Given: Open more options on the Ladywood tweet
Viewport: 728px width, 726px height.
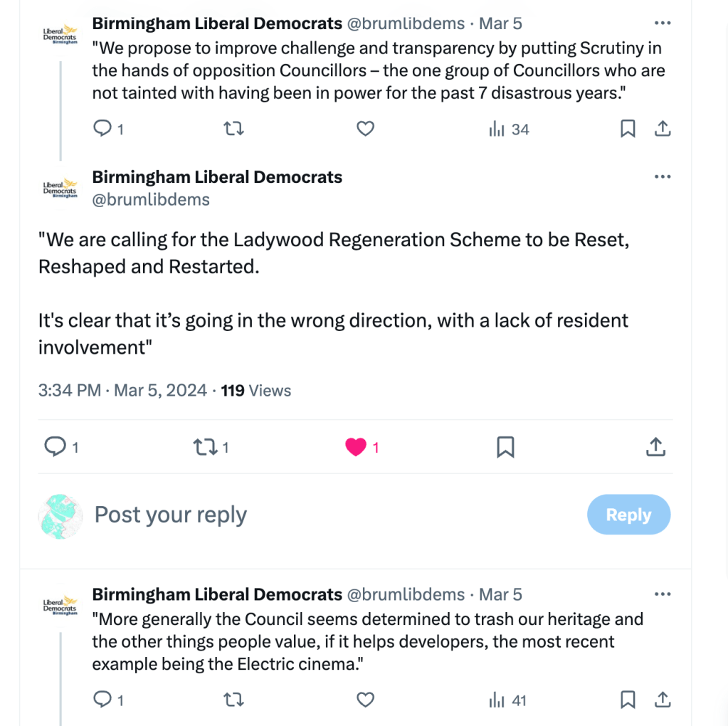Looking at the screenshot, I should pyautogui.click(x=663, y=177).
